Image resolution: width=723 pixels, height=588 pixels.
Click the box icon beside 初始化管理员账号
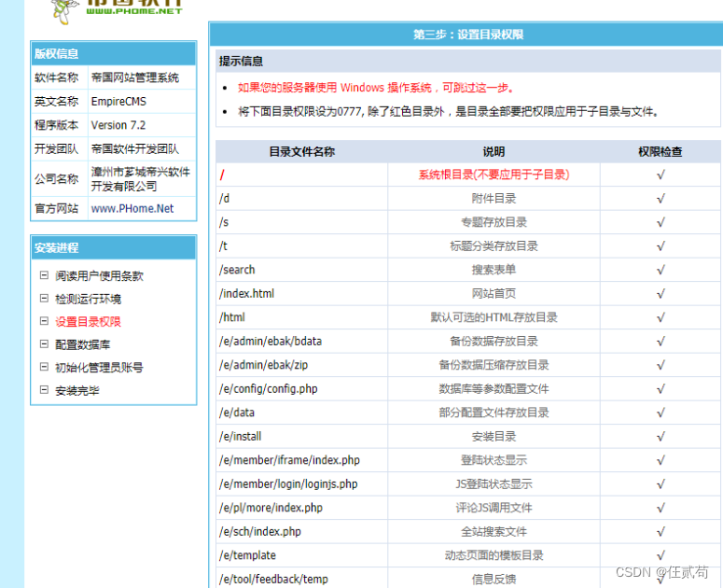coord(44,367)
